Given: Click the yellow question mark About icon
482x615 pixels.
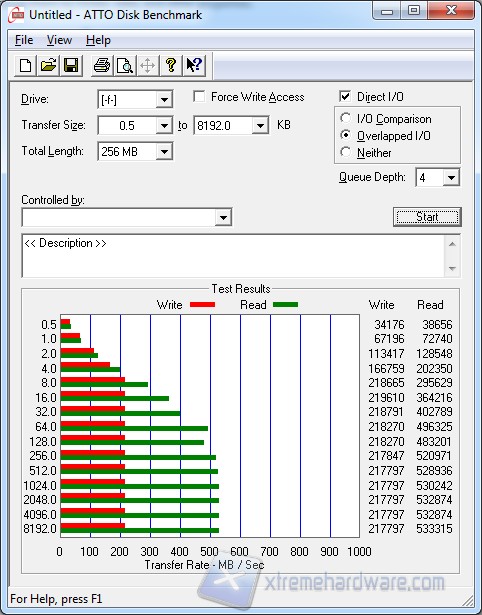Looking at the screenshot, I should (171, 65).
